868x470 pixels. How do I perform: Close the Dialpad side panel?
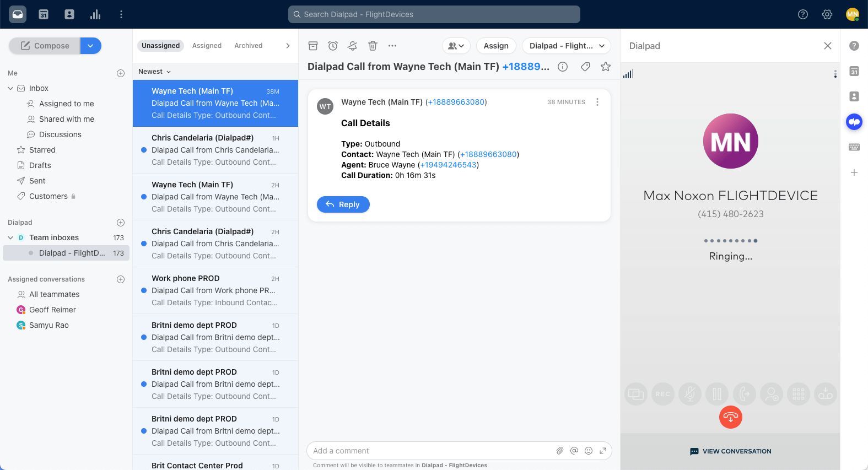click(828, 46)
